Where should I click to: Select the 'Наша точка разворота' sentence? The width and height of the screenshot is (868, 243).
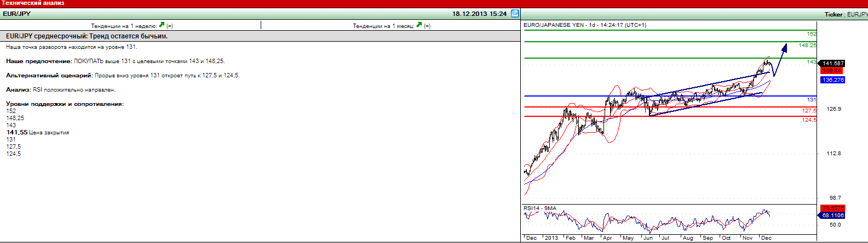[x=72, y=47]
